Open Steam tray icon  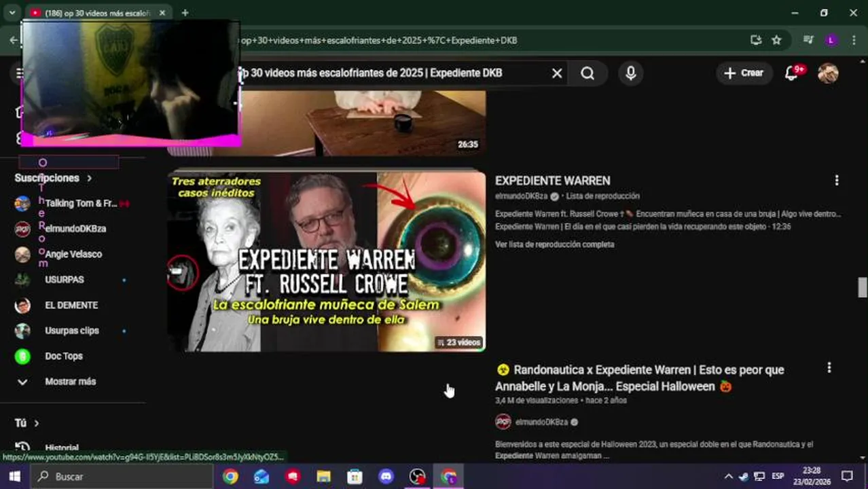744,477
